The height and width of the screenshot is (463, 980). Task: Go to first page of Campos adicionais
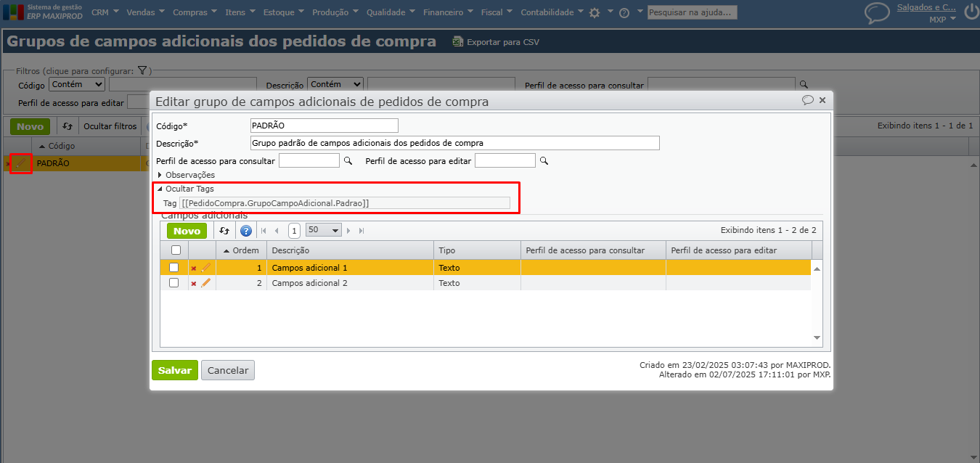pyautogui.click(x=264, y=231)
